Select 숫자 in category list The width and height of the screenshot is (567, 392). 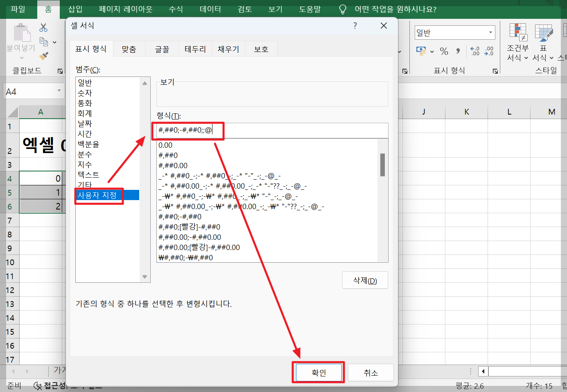(108, 93)
